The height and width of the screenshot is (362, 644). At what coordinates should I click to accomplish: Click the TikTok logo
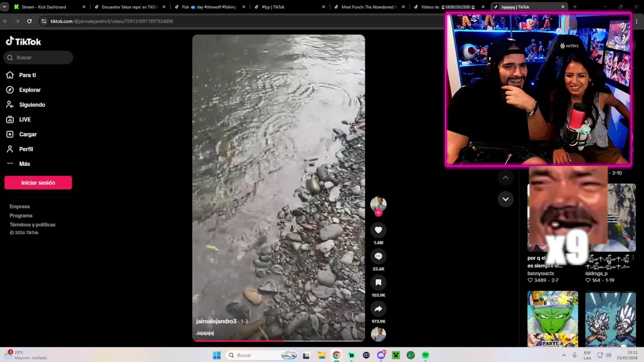pos(24,42)
